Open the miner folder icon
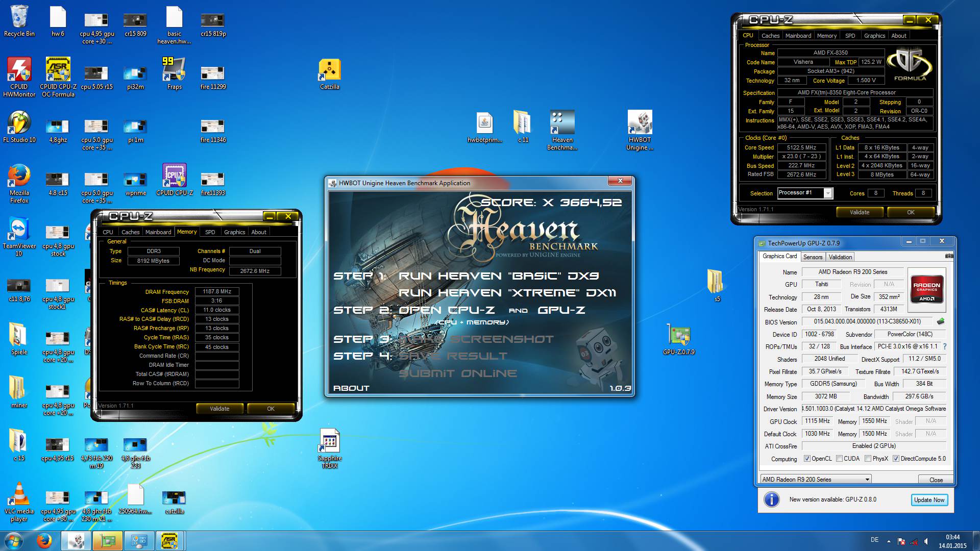Screen dimensions: 980x551 pos(19,392)
